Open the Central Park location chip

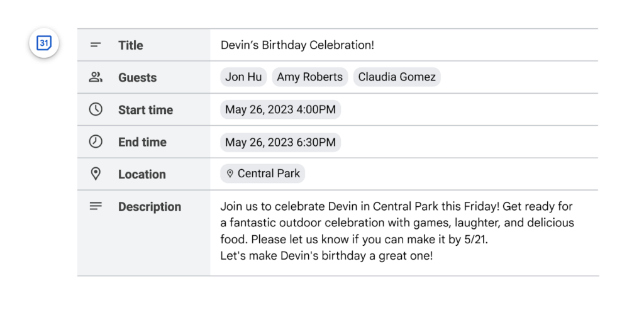(263, 174)
